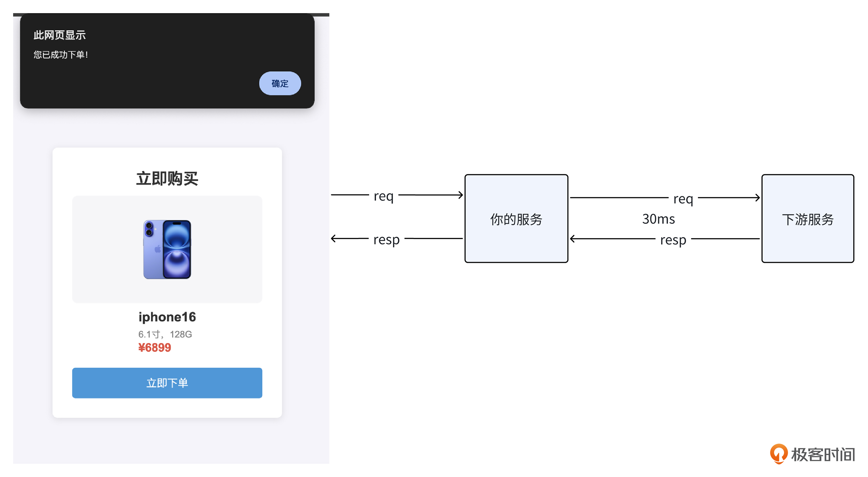Click the iphone16 product name
This screenshot has width=868, height=477.
pos(167,317)
